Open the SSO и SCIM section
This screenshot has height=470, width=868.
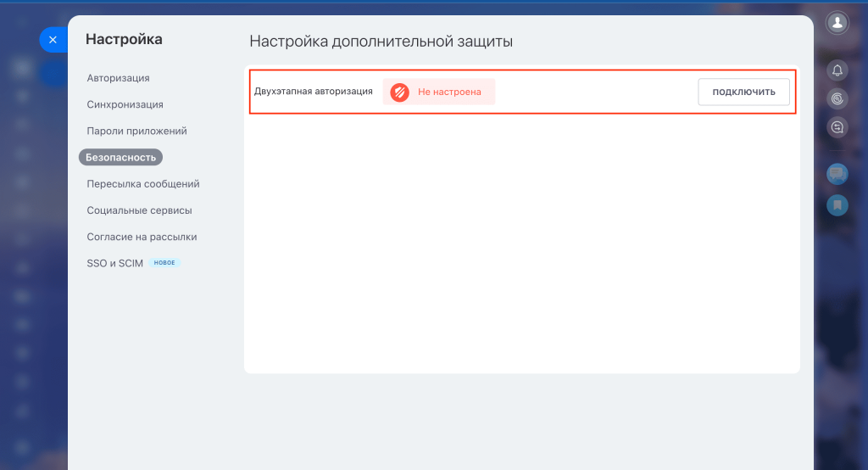[114, 263]
